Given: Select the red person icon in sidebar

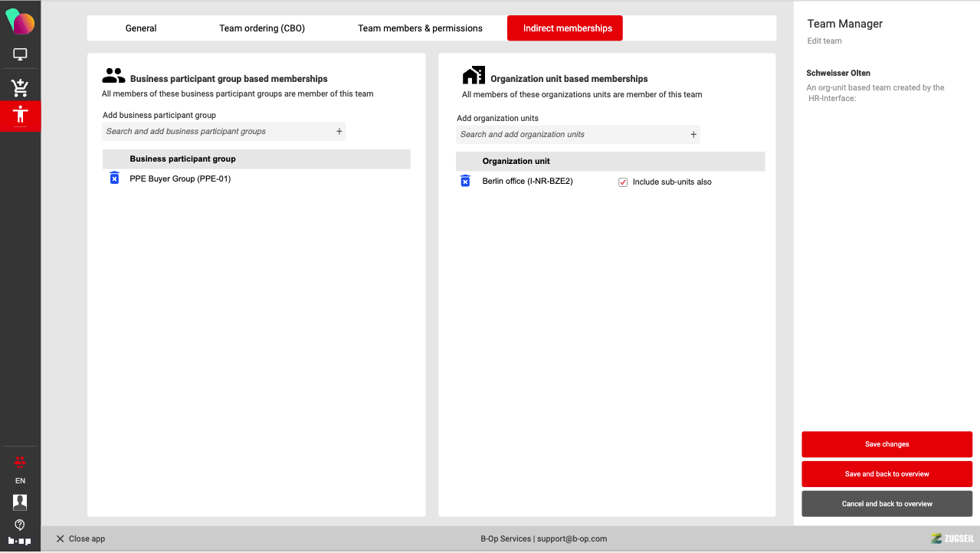Looking at the screenshot, I should point(20,116).
